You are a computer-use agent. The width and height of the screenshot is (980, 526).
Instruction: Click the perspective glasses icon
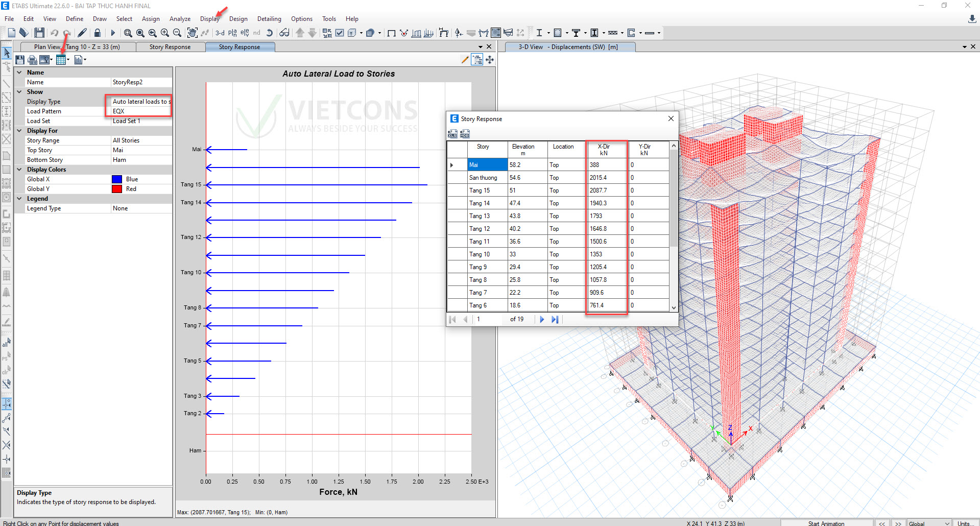284,33
